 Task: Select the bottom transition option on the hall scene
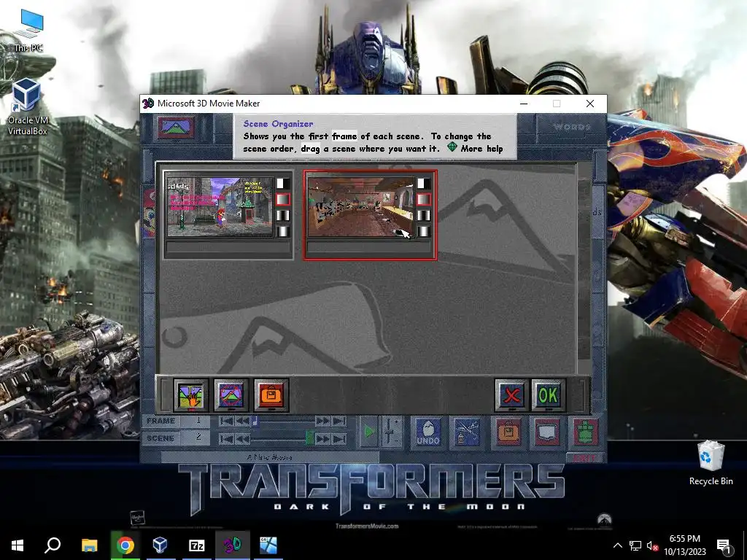(x=424, y=231)
